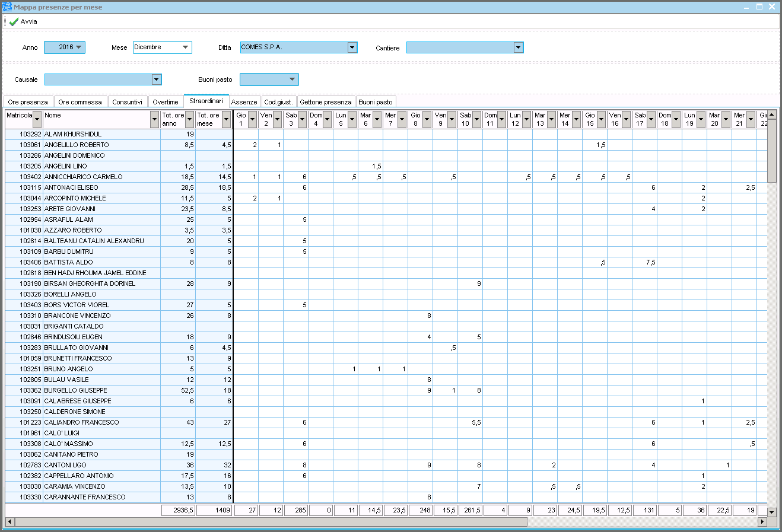This screenshot has width=782, height=532.
Task: Open the Sab 10 column filter arrow
Action: click(x=476, y=120)
